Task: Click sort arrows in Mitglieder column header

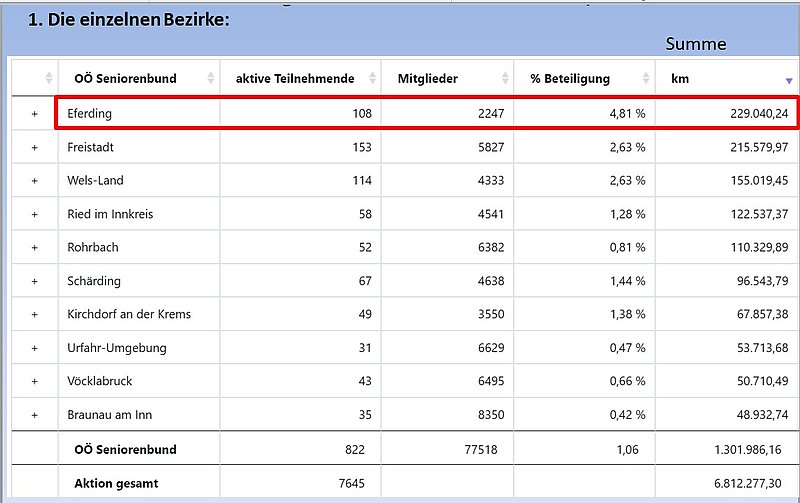Action: point(504,78)
